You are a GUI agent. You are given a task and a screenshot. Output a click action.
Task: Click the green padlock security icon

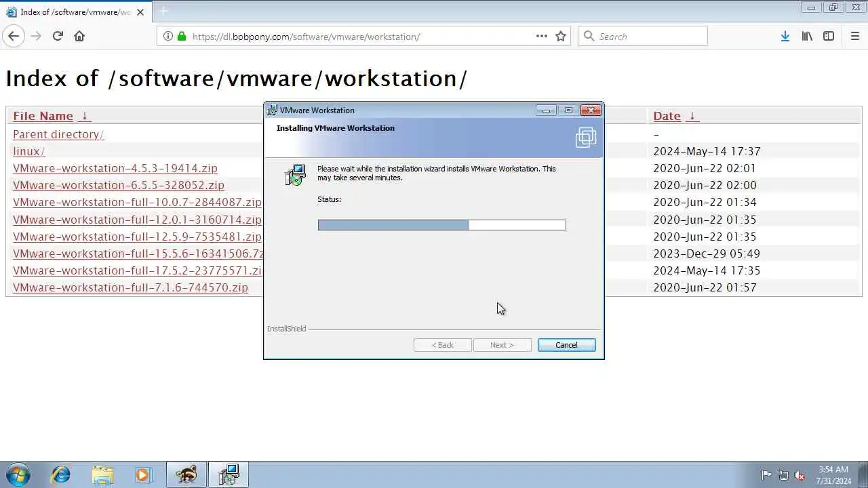pyautogui.click(x=181, y=37)
